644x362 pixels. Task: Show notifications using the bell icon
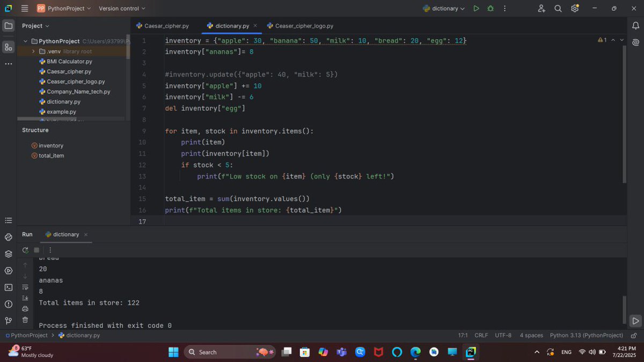[x=635, y=25]
